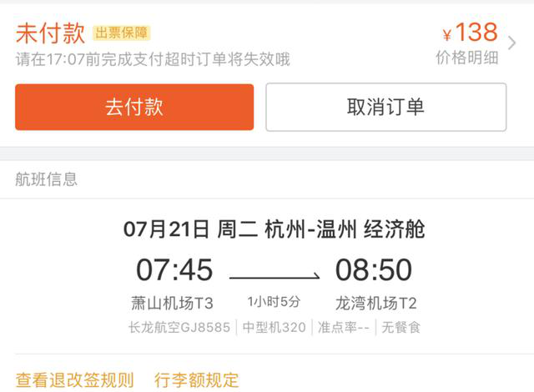Tap the orange 去付款 pay button
The image size is (534, 392).
[134, 107]
